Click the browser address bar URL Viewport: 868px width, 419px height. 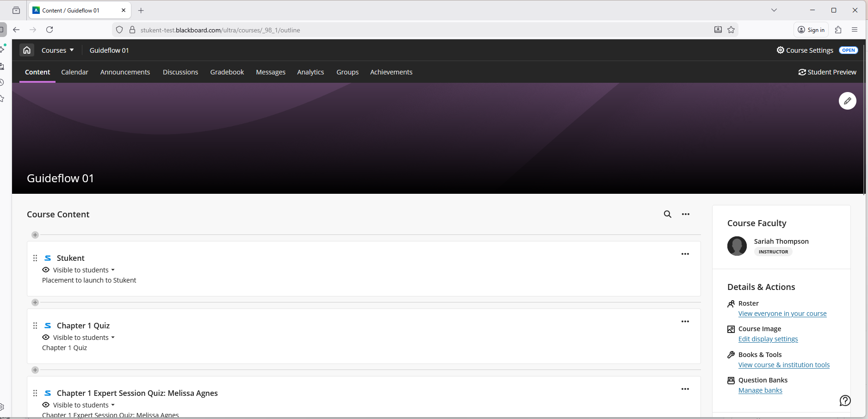pyautogui.click(x=220, y=30)
